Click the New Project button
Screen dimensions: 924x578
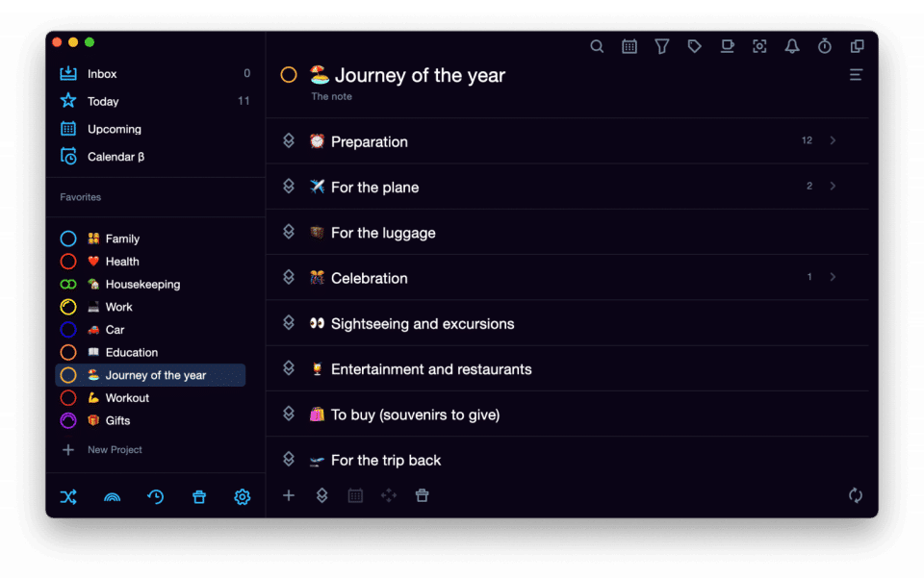[114, 450]
